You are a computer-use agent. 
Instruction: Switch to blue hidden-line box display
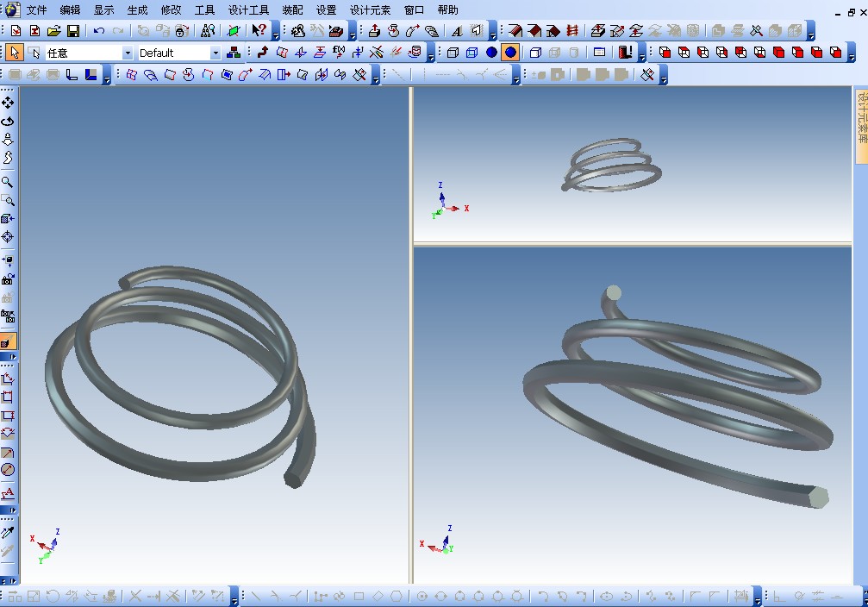click(471, 53)
